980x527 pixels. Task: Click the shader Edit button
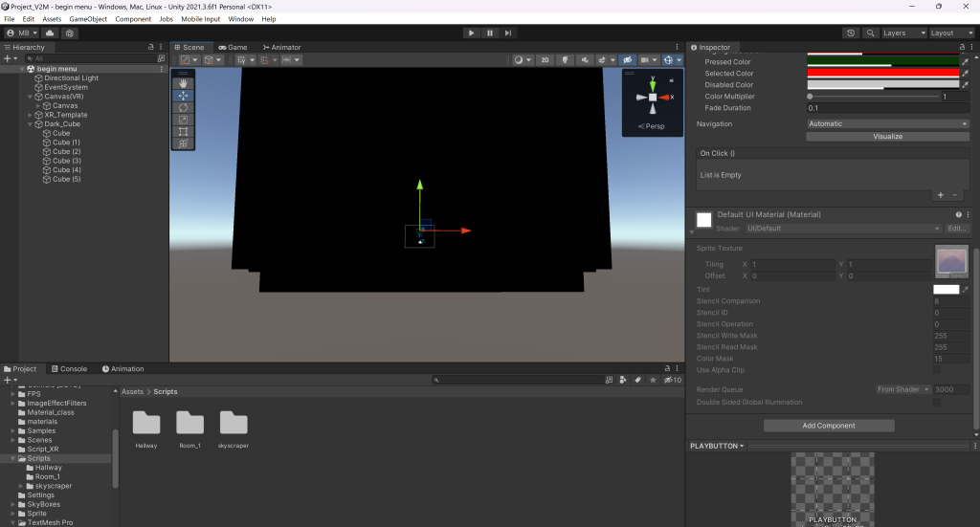pyautogui.click(x=957, y=229)
